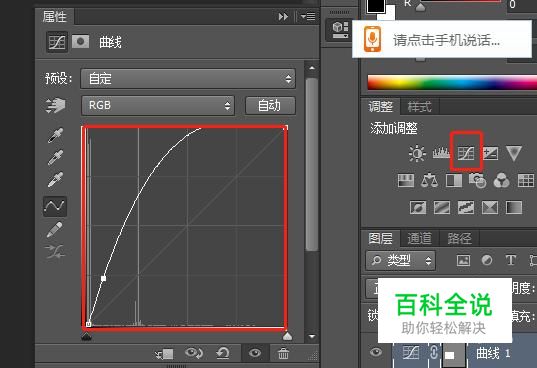Switch to the 样式 tab
Viewport: 537px width, 368px height.
(x=419, y=107)
